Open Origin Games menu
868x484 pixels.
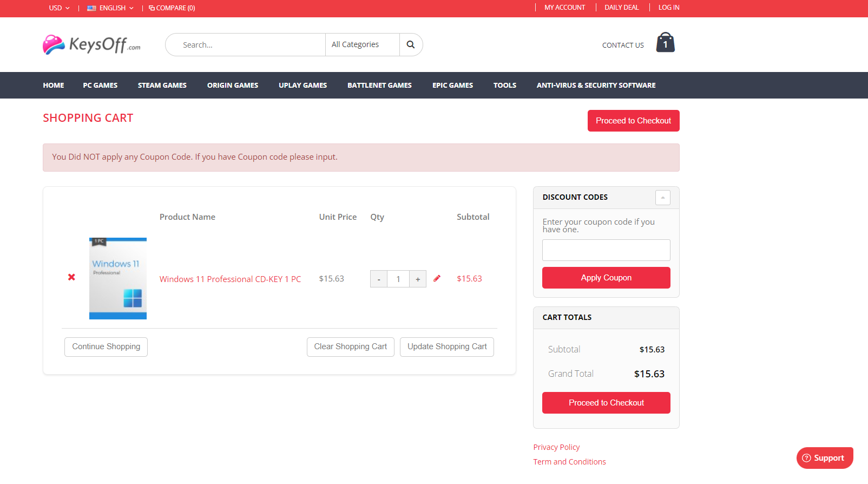pos(233,86)
